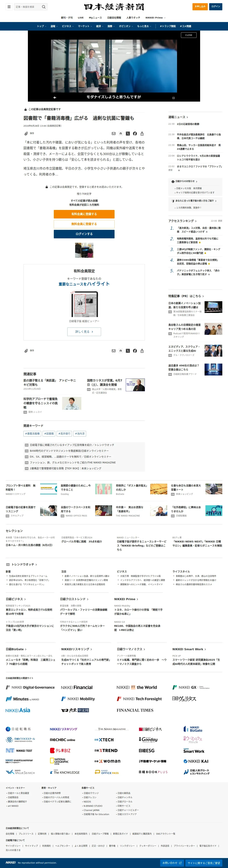
Task: Open the 日経会社情報 menu item
Action: (114, 18)
